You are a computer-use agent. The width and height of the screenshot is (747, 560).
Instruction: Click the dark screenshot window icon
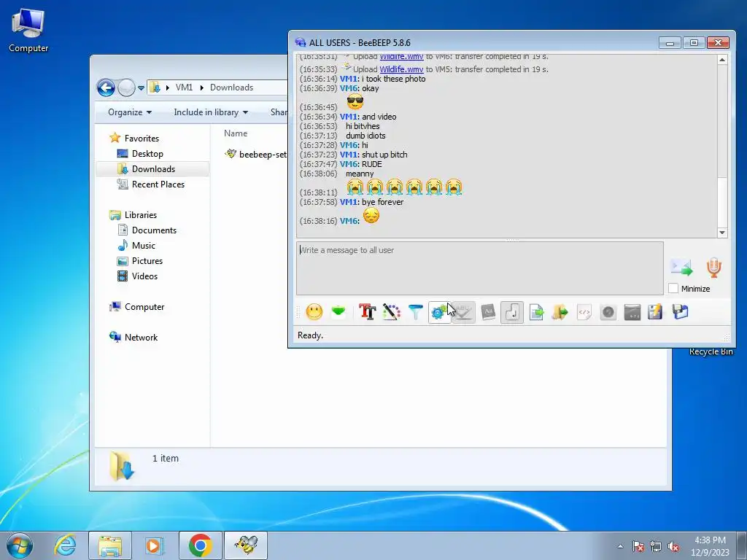coord(632,312)
